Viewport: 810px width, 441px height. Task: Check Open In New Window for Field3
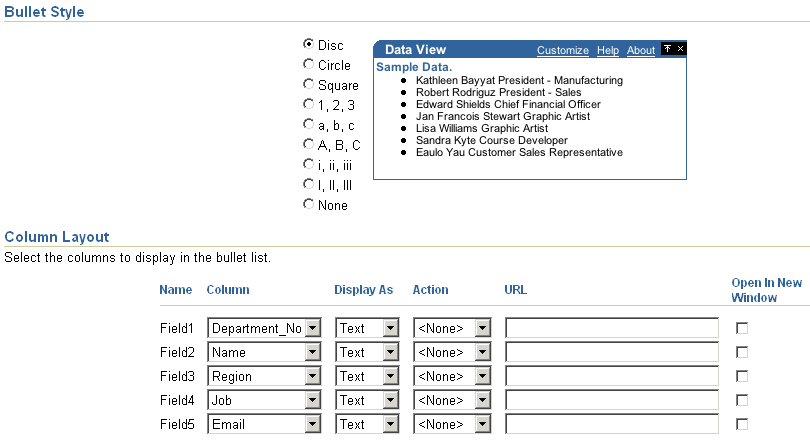pos(742,376)
